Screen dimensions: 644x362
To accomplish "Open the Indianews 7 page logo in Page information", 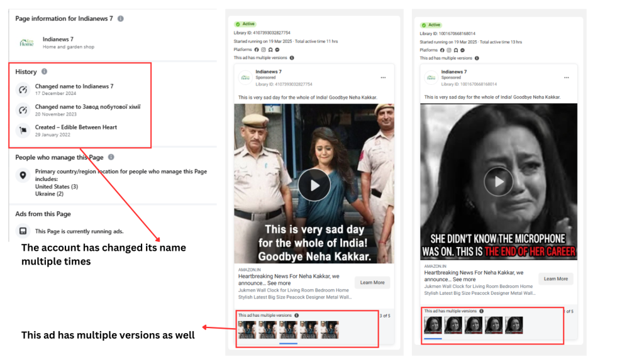I will pyautogui.click(x=26, y=43).
